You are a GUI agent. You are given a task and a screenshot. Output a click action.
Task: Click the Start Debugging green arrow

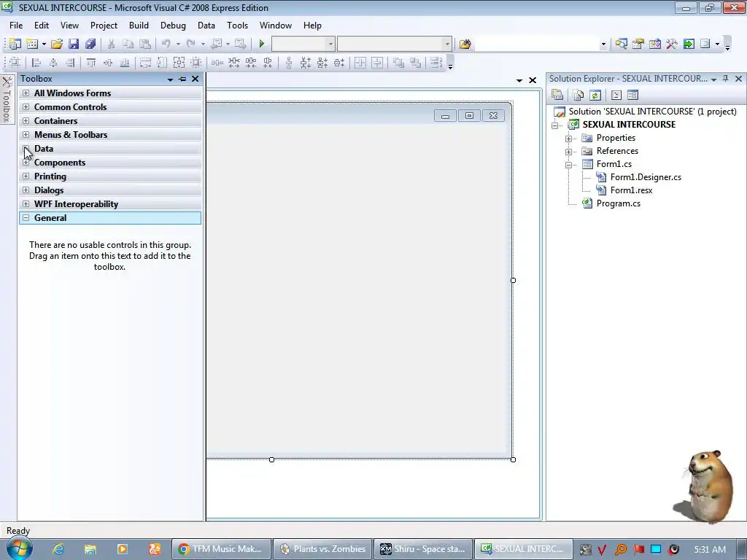pyautogui.click(x=262, y=44)
